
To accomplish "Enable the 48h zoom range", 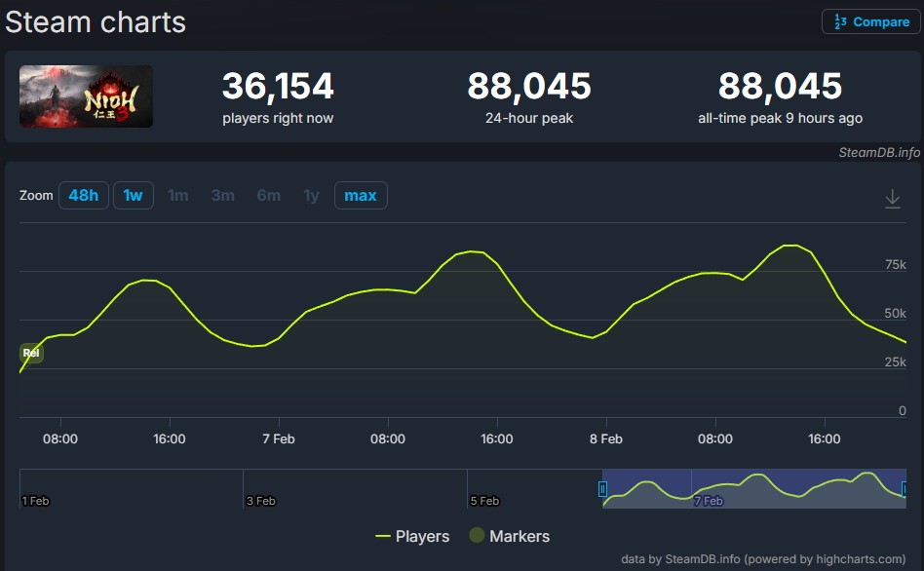I will [83, 195].
